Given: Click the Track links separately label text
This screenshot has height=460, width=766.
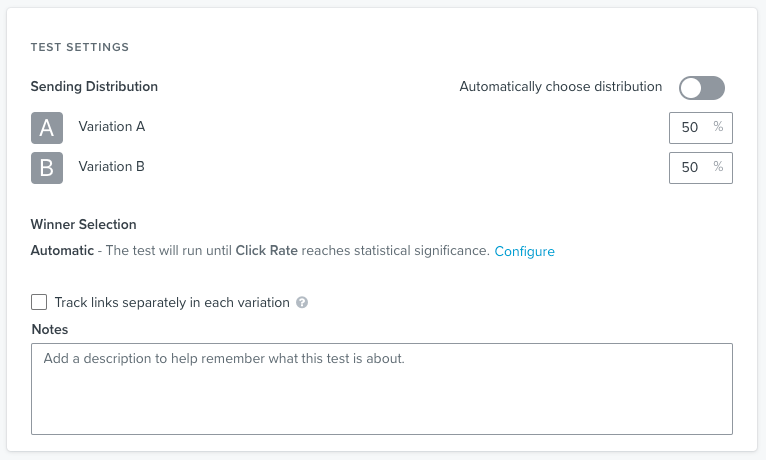Looking at the screenshot, I should (x=172, y=302).
